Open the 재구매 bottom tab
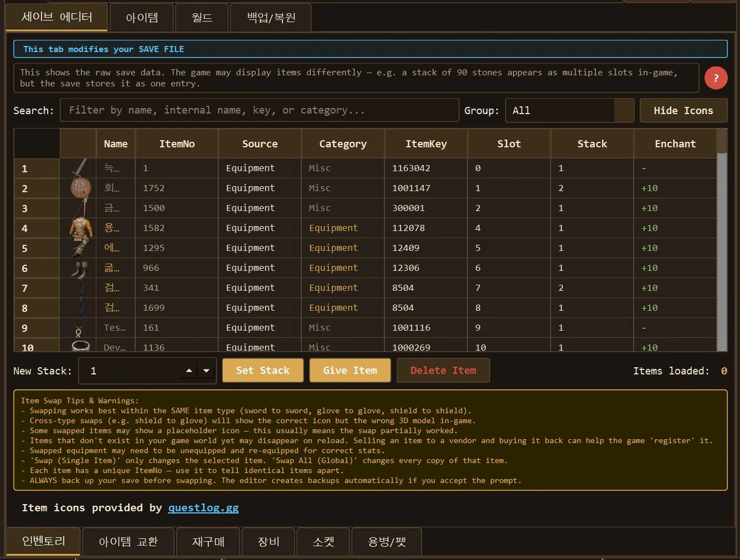The image size is (740, 560). (208, 541)
